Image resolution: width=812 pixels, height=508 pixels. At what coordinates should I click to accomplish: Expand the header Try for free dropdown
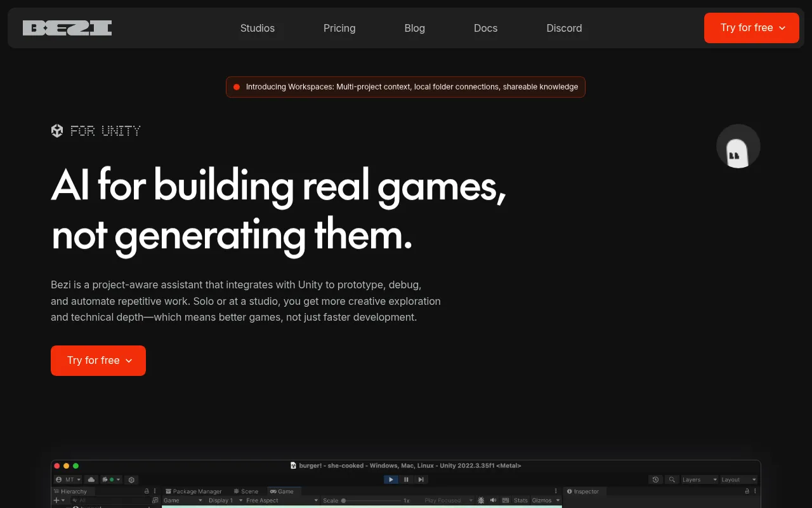tap(752, 28)
